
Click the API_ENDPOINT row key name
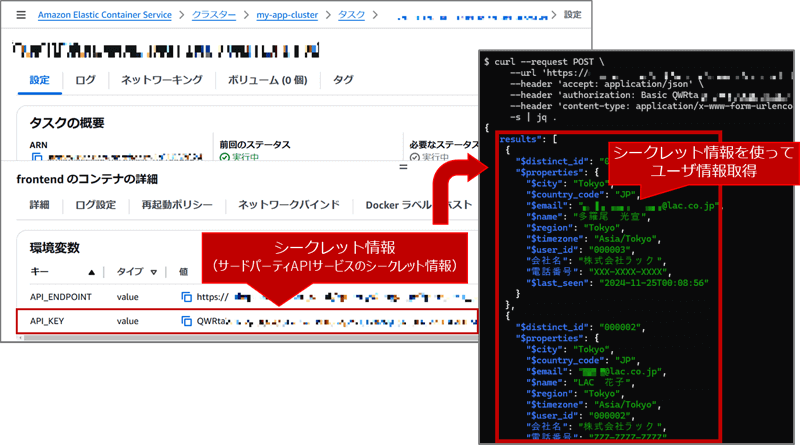pyautogui.click(x=61, y=297)
